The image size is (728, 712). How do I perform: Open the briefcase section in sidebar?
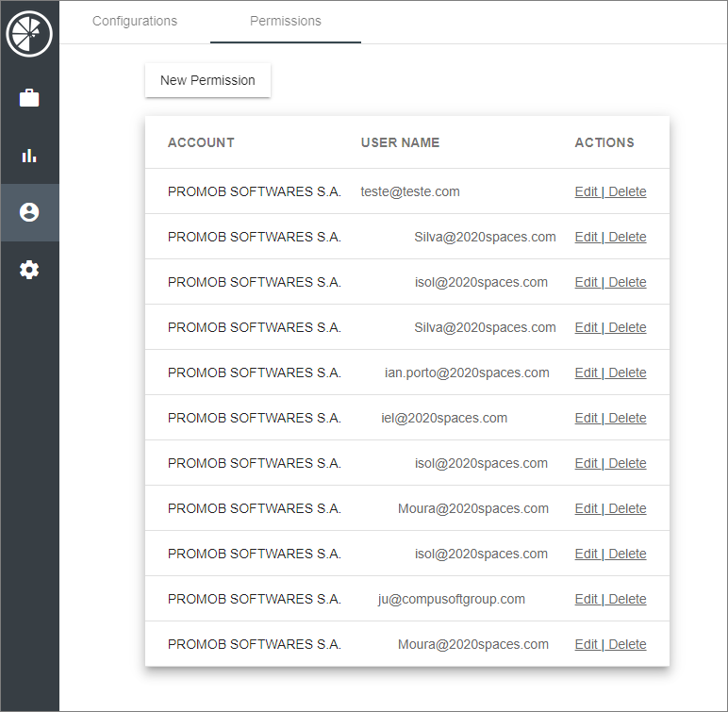click(29, 98)
